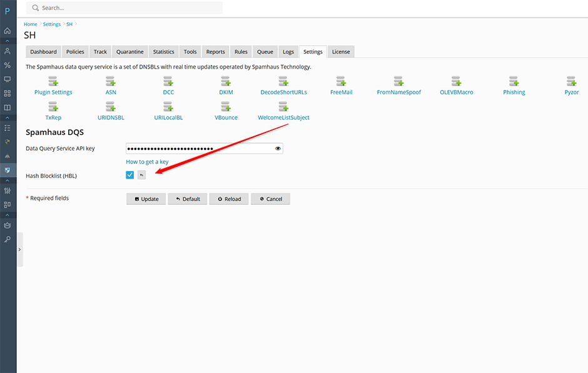Select the Settings tab

coord(313,52)
